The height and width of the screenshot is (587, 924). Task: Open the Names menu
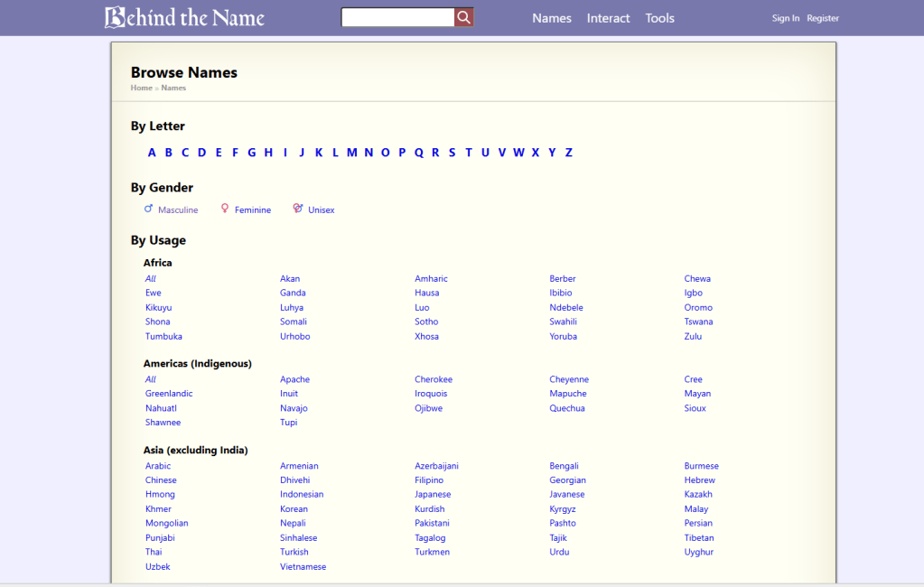tap(551, 18)
